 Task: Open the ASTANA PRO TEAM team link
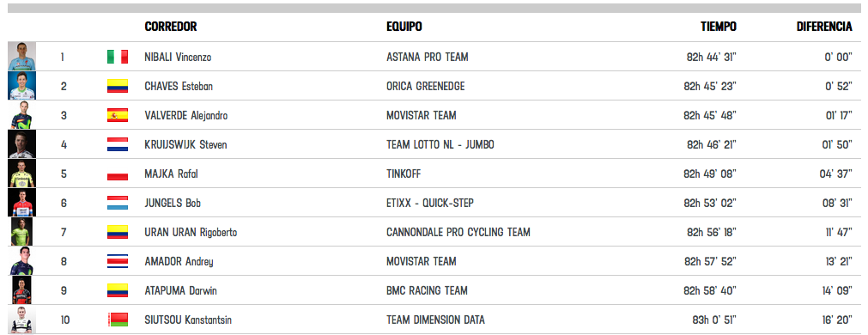(428, 57)
